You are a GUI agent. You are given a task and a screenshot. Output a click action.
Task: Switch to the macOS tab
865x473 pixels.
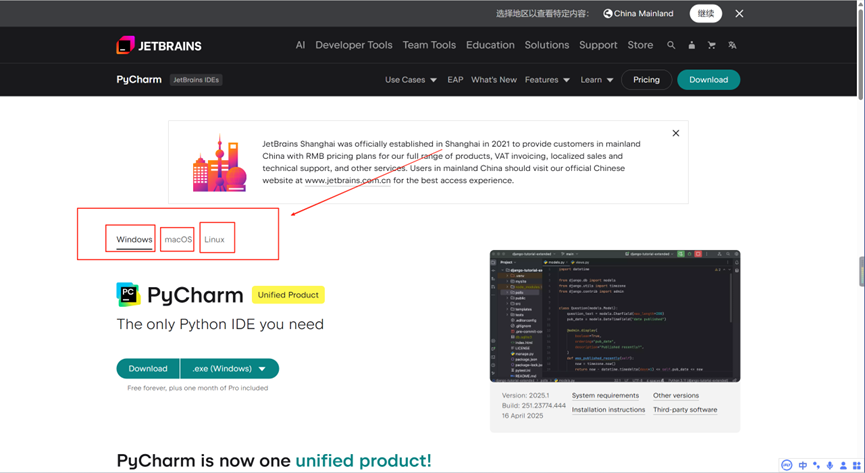178,240
